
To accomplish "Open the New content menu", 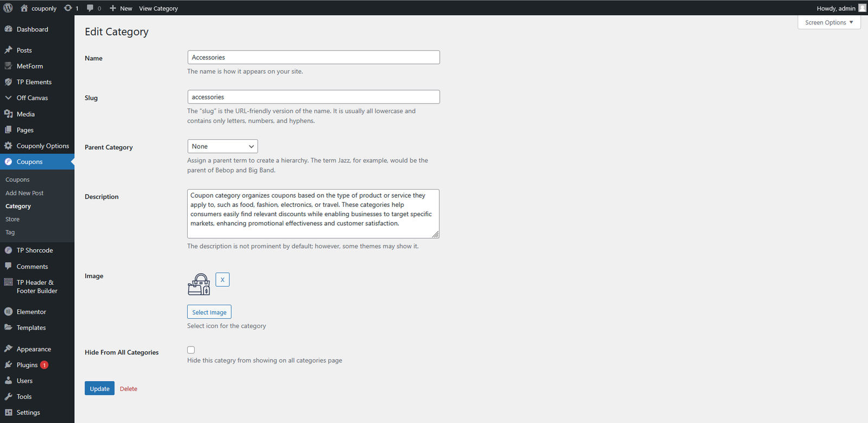I will (121, 8).
